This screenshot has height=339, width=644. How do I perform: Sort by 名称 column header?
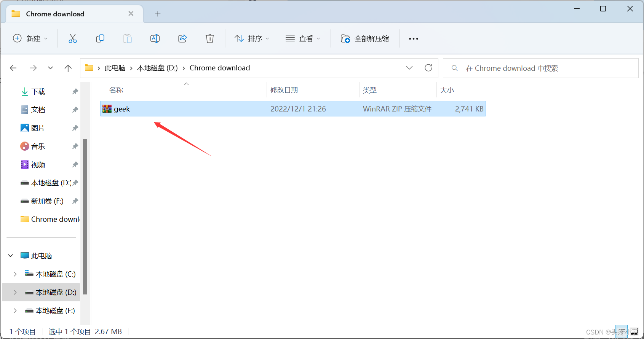tap(116, 90)
